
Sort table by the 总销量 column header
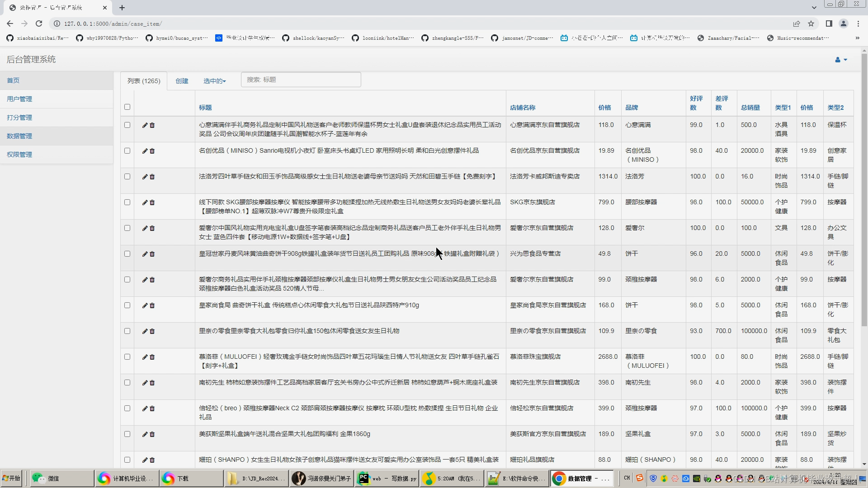[x=750, y=108]
